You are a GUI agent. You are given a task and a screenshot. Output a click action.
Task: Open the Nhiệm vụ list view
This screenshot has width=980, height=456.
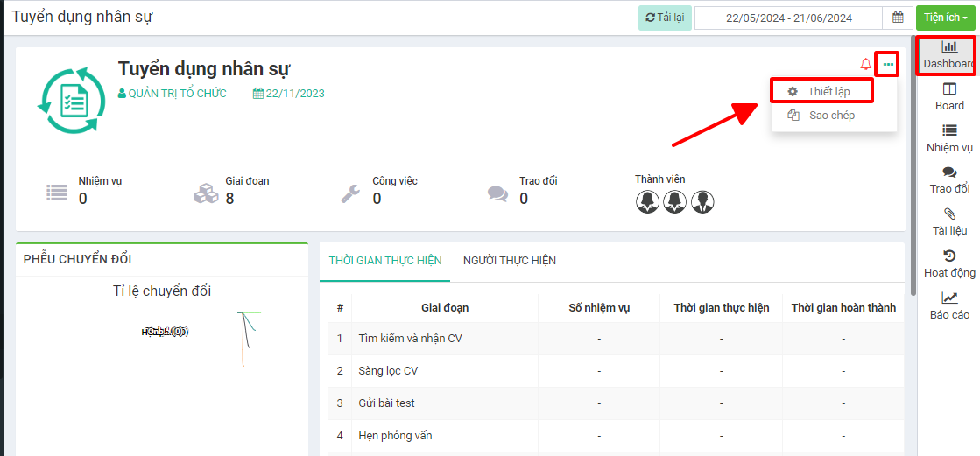pyautogui.click(x=948, y=138)
